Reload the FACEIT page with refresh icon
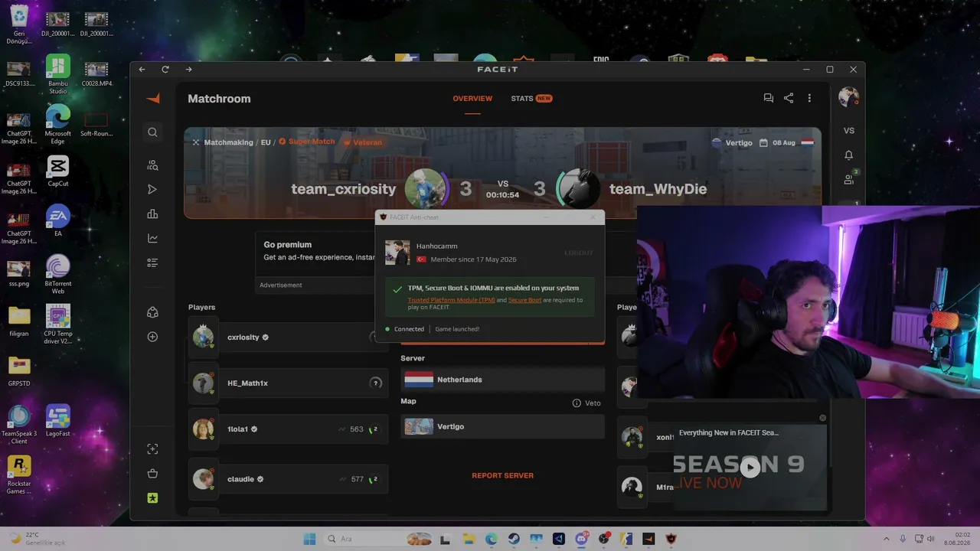This screenshot has width=980, height=551. click(x=165, y=70)
